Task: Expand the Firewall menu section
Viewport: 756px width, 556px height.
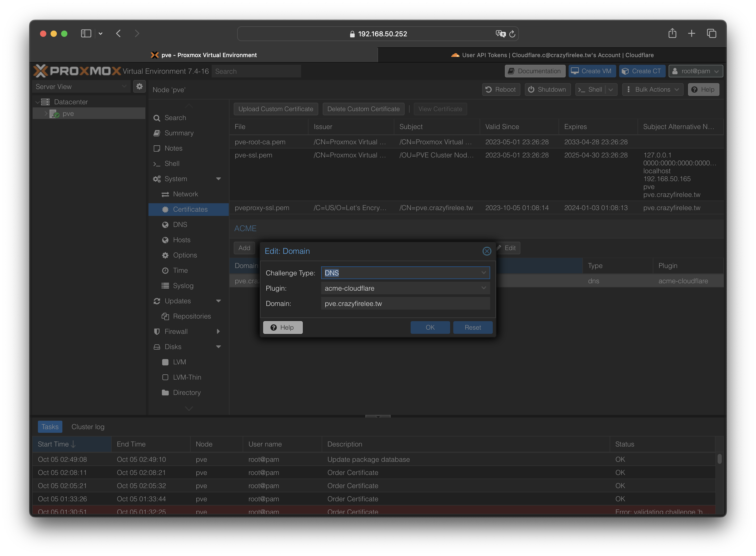Action: tap(218, 331)
